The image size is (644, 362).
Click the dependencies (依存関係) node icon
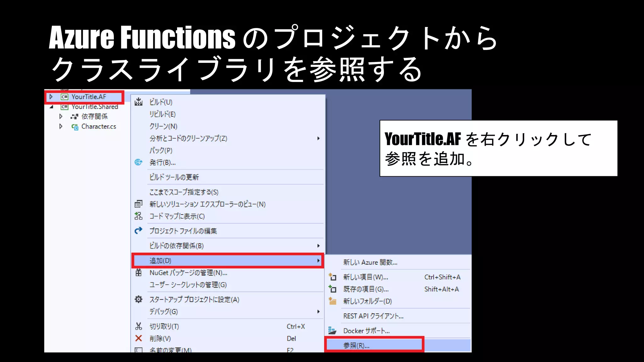pos(74,117)
